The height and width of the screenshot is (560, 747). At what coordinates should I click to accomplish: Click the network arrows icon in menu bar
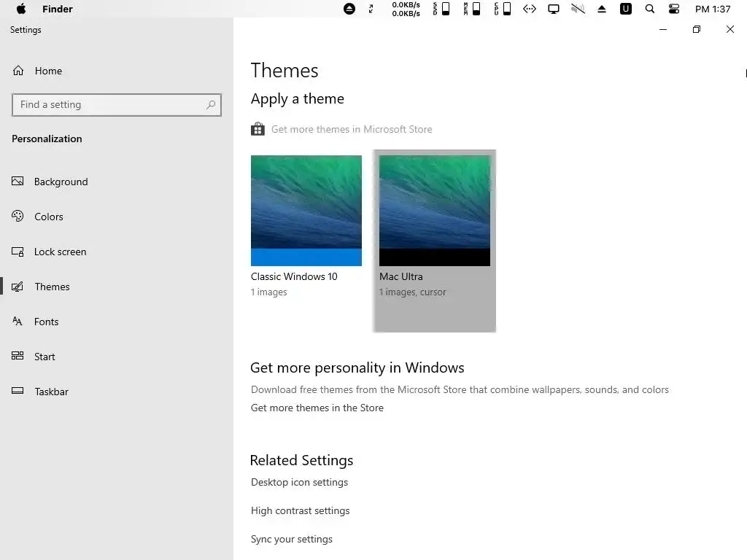pyautogui.click(x=530, y=9)
